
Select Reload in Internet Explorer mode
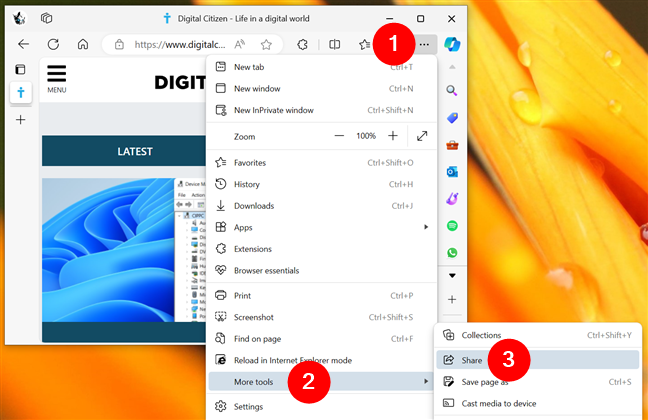pyautogui.click(x=321, y=360)
